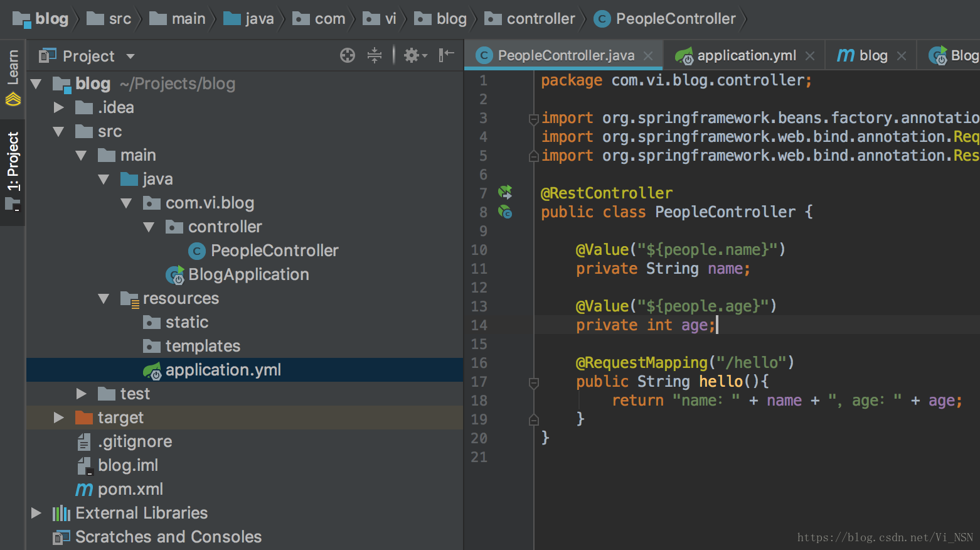Click the Project view icon in panel header
Image resolution: width=980 pixels, height=550 pixels.
pos(48,55)
